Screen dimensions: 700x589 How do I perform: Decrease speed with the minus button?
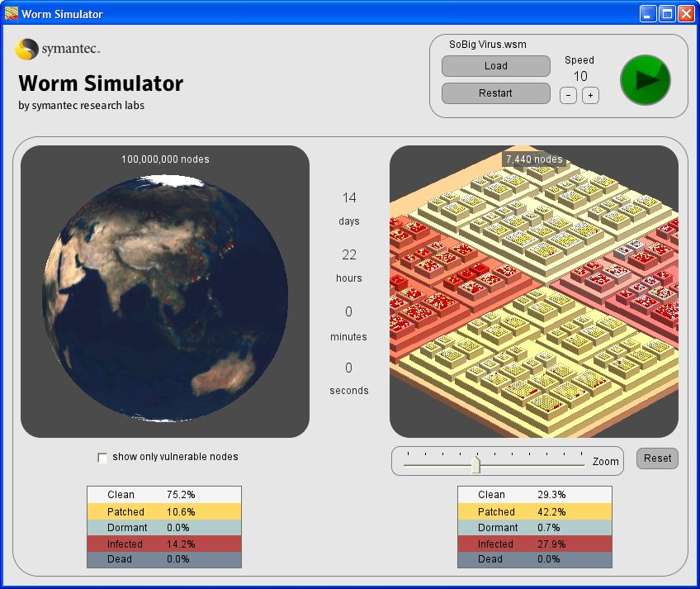tap(568, 96)
